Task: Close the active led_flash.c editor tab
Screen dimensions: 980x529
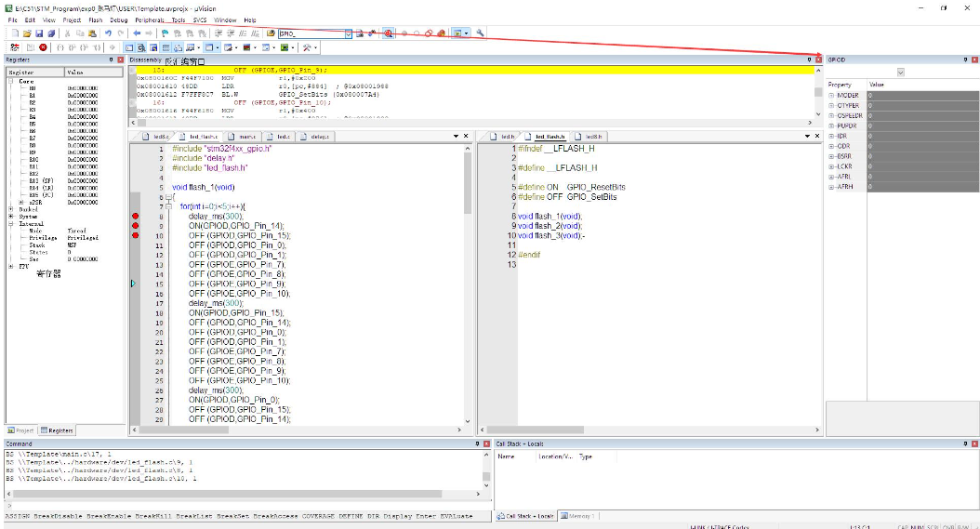Action: click(x=466, y=136)
